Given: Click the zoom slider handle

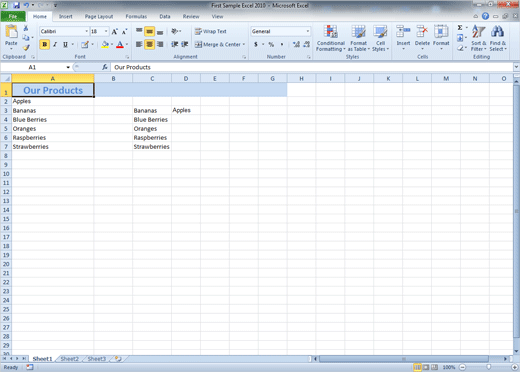Looking at the screenshot, I should [489, 367].
